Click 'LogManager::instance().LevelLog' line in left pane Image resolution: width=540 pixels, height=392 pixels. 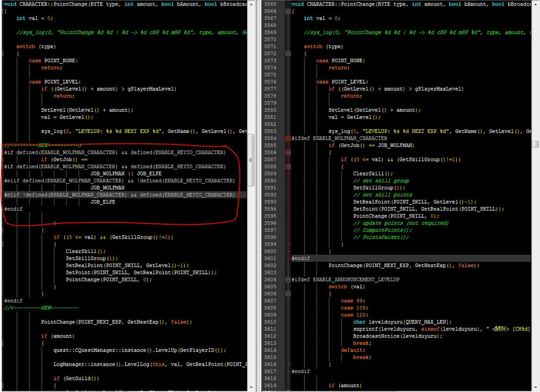pos(150,365)
